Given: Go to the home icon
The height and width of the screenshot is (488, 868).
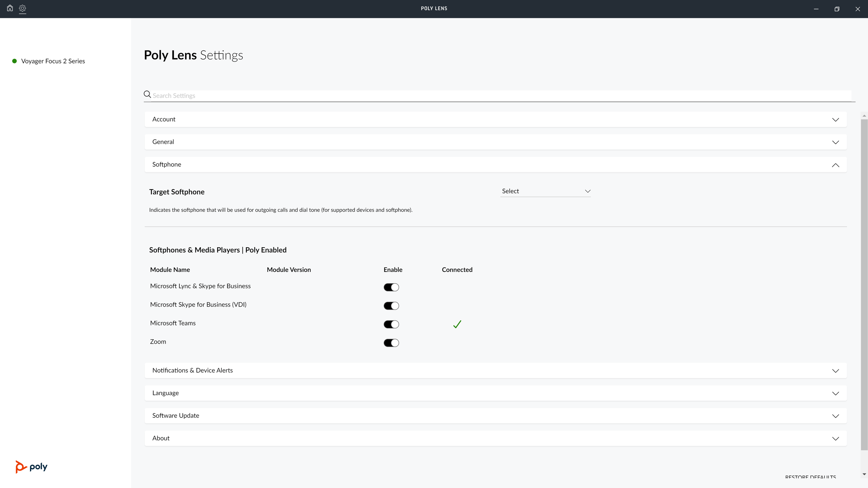Looking at the screenshot, I should (x=10, y=8).
